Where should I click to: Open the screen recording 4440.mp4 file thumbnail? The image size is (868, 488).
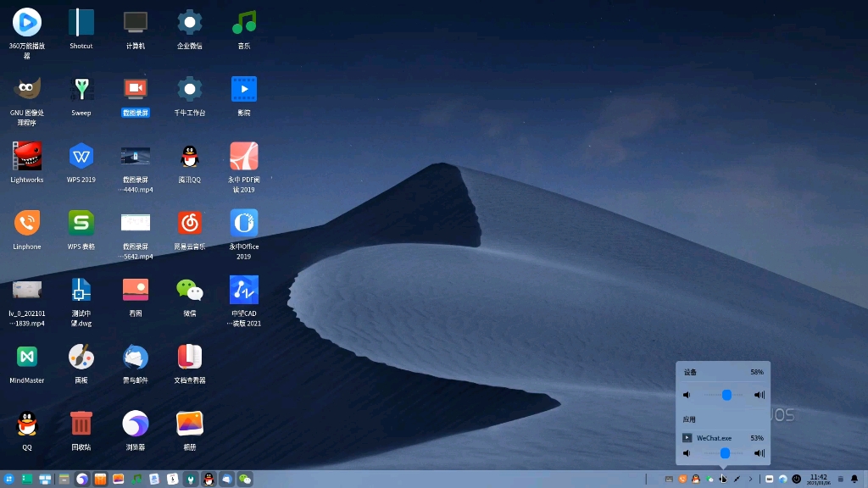pyautogui.click(x=136, y=156)
